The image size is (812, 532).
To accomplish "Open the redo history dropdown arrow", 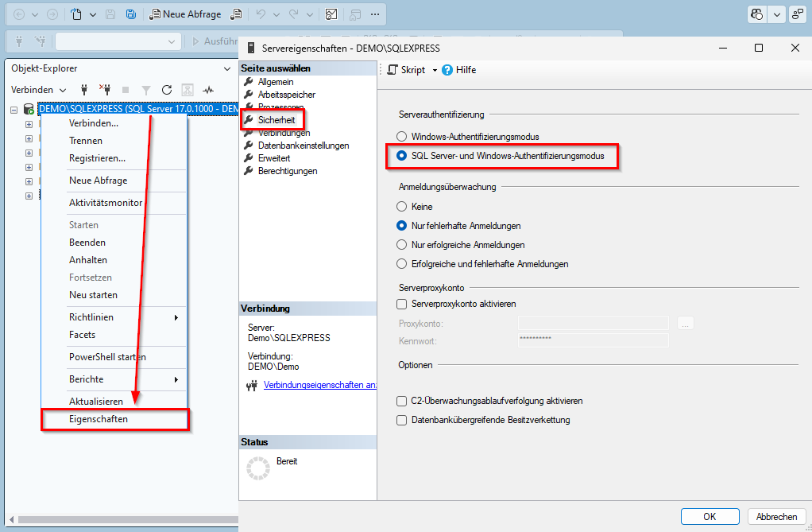I will pos(310,14).
